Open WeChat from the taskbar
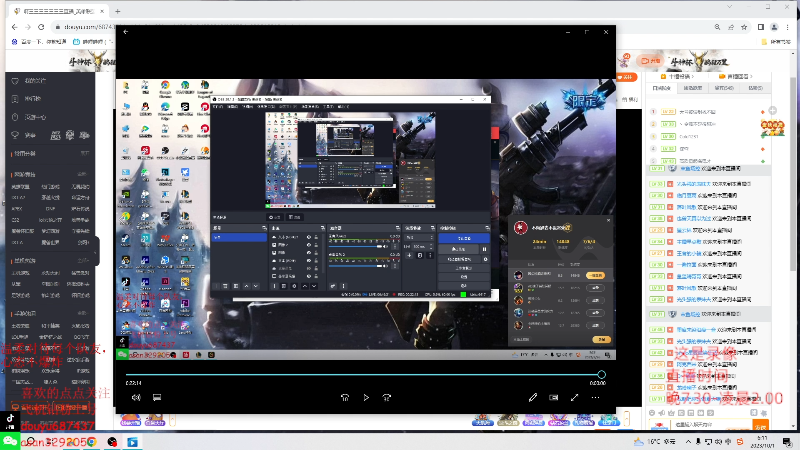The image size is (800, 450). point(10,441)
